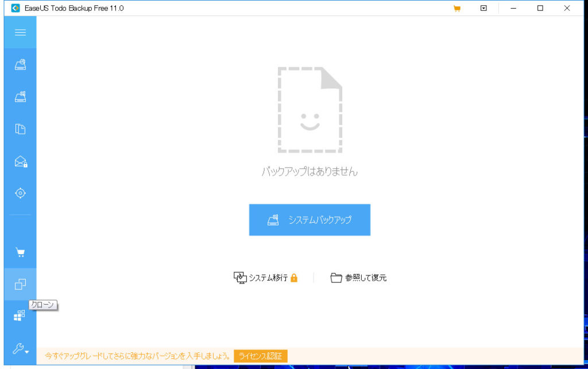This screenshot has height=369, width=588.
Task: Select System Backup icon in the sidebar
Action: pyautogui.click(x=20, y=96)
